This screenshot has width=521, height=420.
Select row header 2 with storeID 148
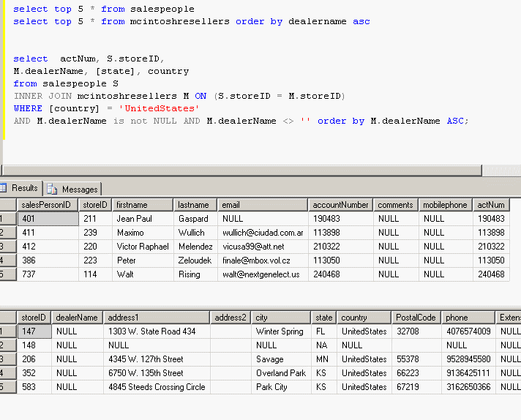pos(8,345)
